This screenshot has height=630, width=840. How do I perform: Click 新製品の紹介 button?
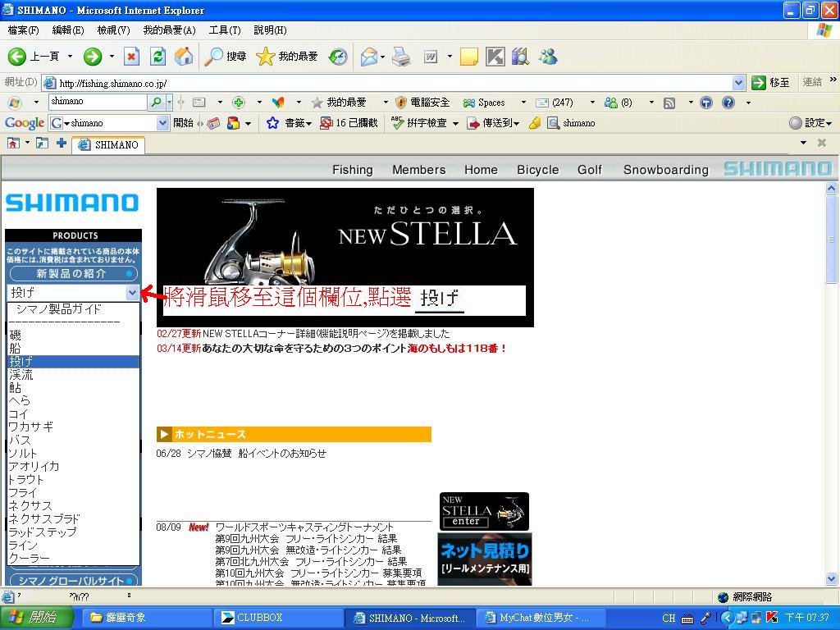[x=74, y=274]
